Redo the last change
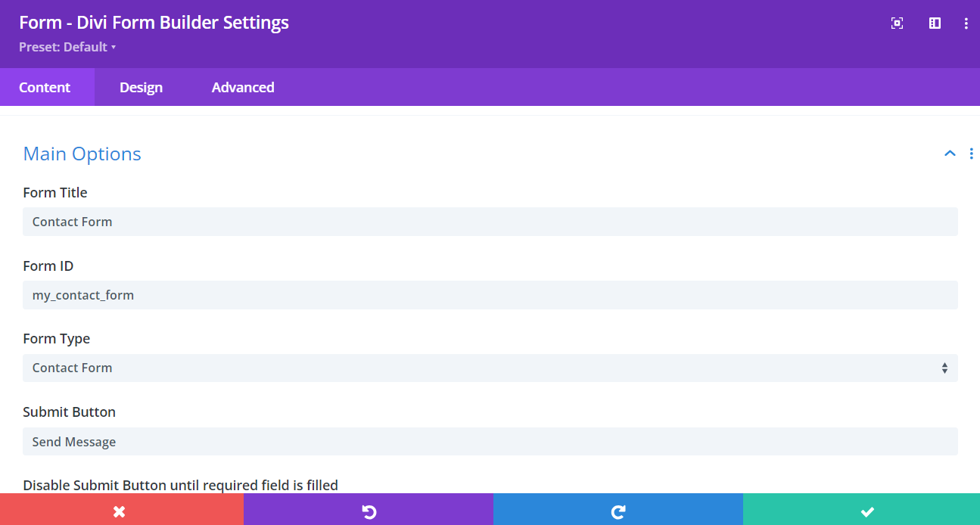Screen dimensions: 980x525 point(618,511)
